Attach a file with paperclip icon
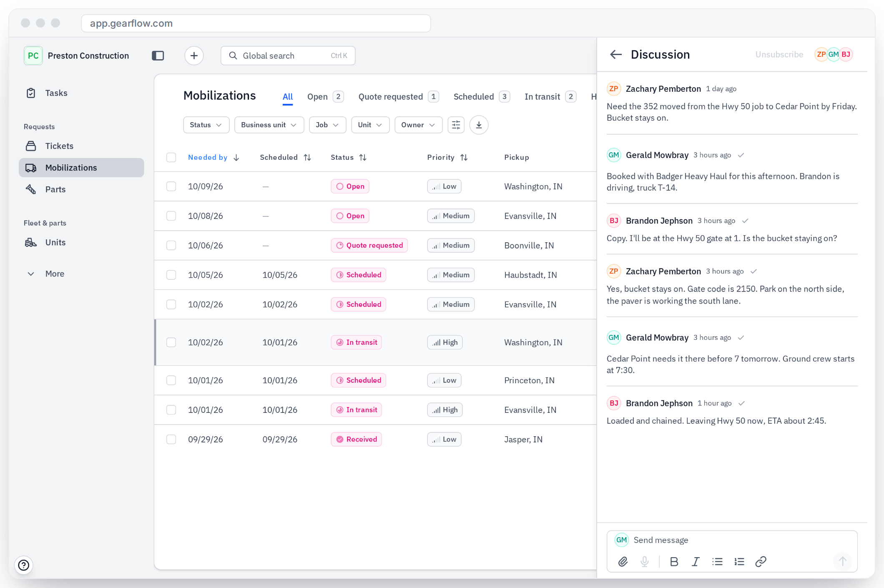Image resolution: width=884 pixels, height=588 pixels. [623, 562]
